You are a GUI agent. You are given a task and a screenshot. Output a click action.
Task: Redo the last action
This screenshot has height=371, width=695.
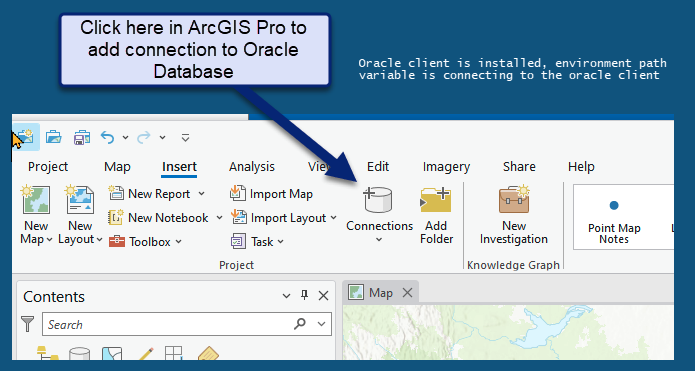(144, 137)
